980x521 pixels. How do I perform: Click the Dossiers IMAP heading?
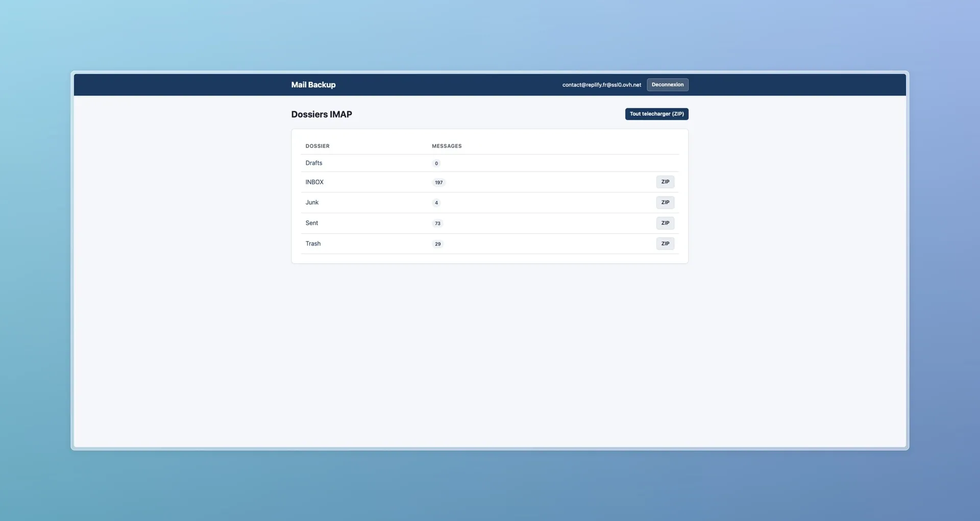(321, 114)
